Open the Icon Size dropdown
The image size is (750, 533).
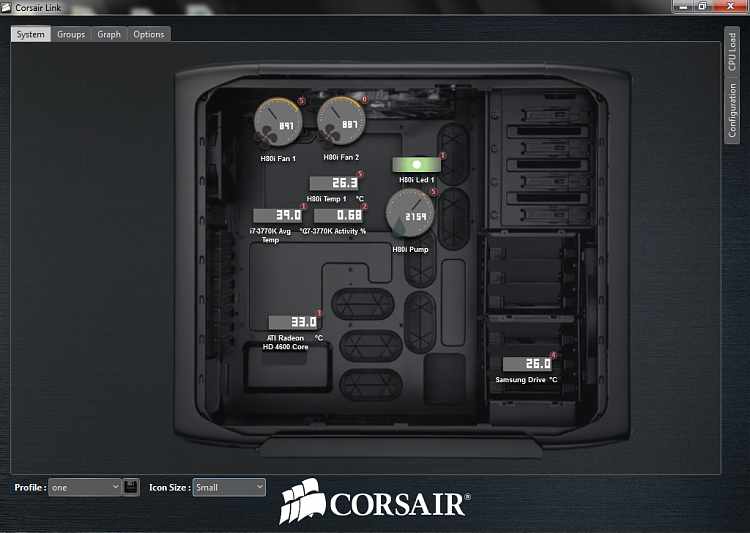(229, 488)
